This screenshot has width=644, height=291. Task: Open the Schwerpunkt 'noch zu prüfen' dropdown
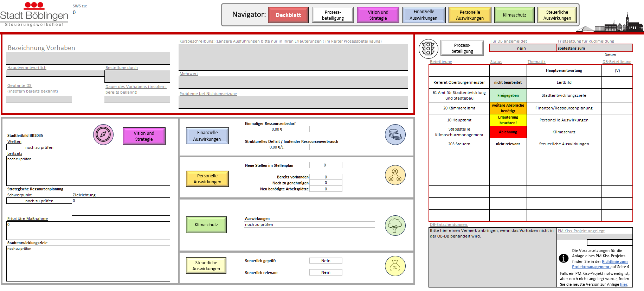point(39,201)
